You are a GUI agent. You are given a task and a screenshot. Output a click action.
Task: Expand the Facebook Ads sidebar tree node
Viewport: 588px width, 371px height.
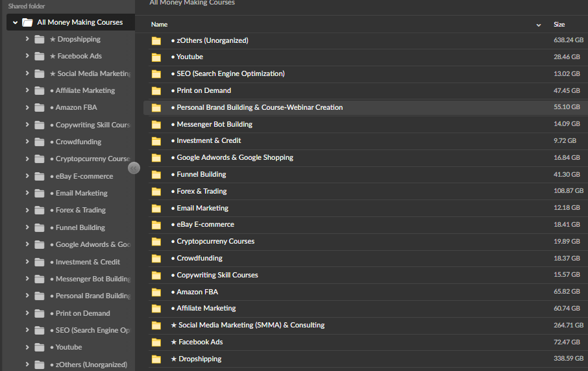point(27,56)
